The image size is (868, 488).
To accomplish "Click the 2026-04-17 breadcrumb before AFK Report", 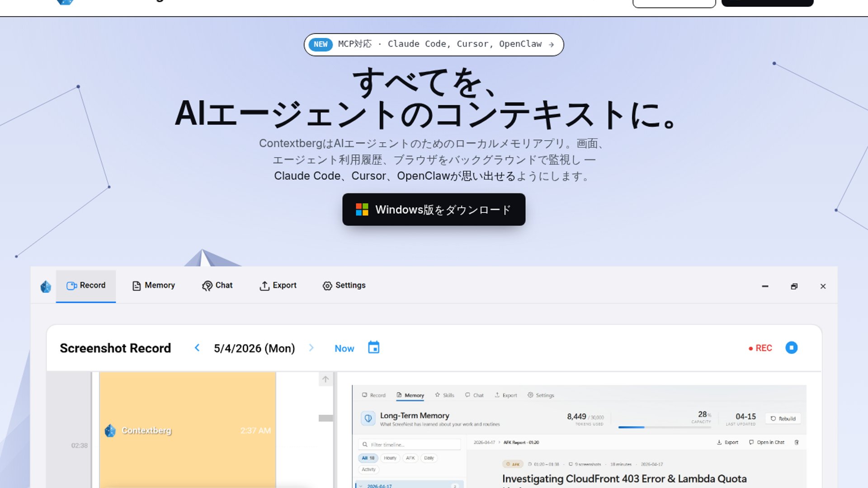I will click(484, 442).
